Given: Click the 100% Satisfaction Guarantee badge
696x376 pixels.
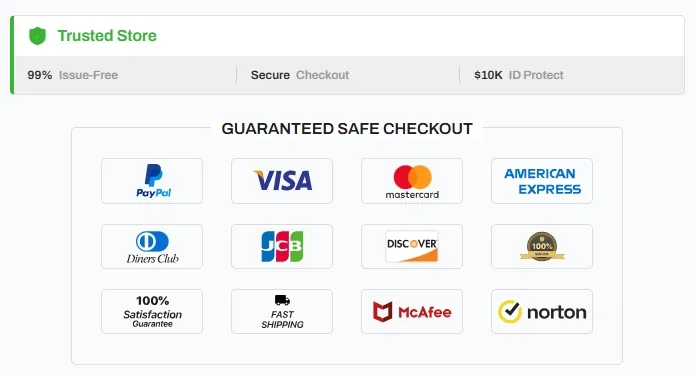Looking at the screenshot, I should tap(152, 312).
